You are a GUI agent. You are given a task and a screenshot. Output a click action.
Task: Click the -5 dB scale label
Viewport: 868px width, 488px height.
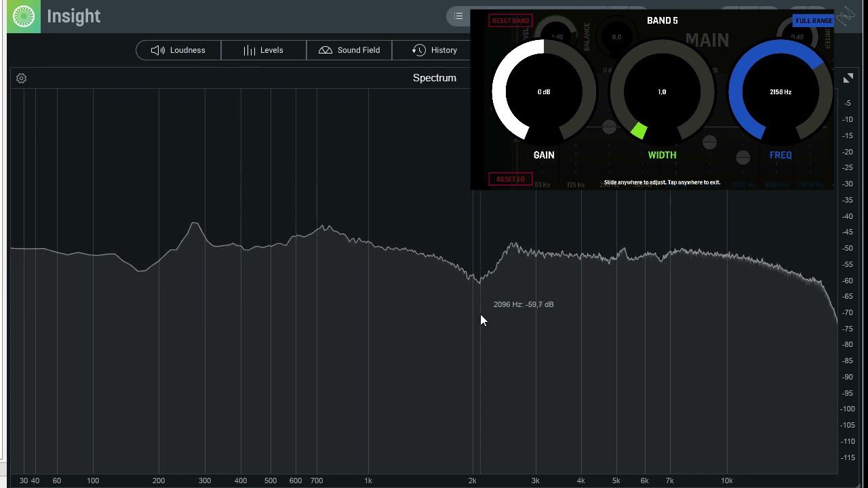848,104
